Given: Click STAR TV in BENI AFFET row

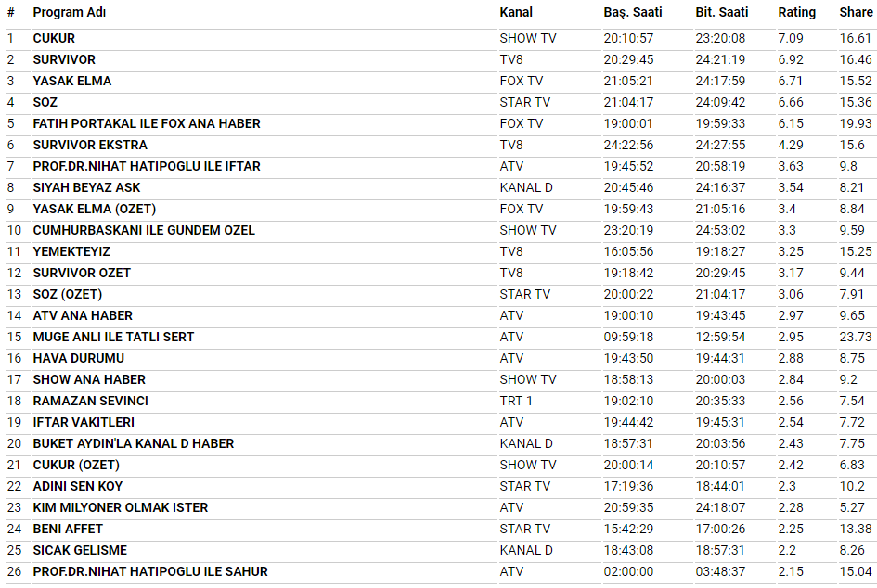Looking at the screenshot, I should [524, 529].
